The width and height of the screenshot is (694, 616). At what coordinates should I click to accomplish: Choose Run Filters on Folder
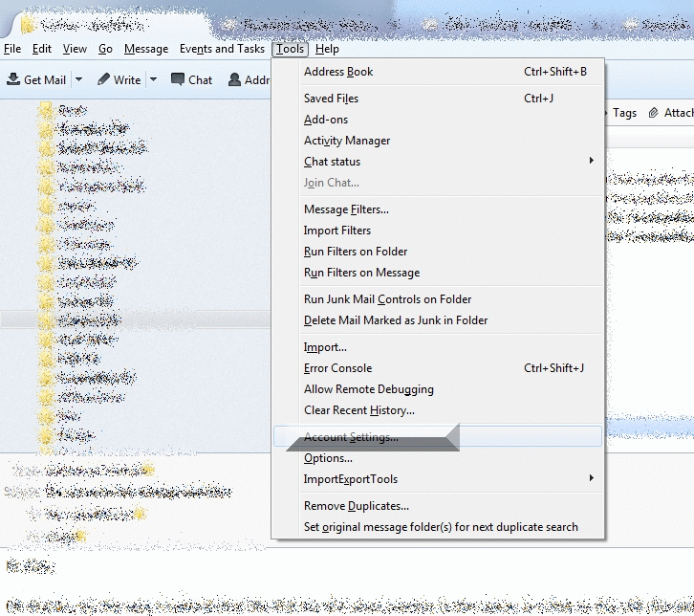438,252
